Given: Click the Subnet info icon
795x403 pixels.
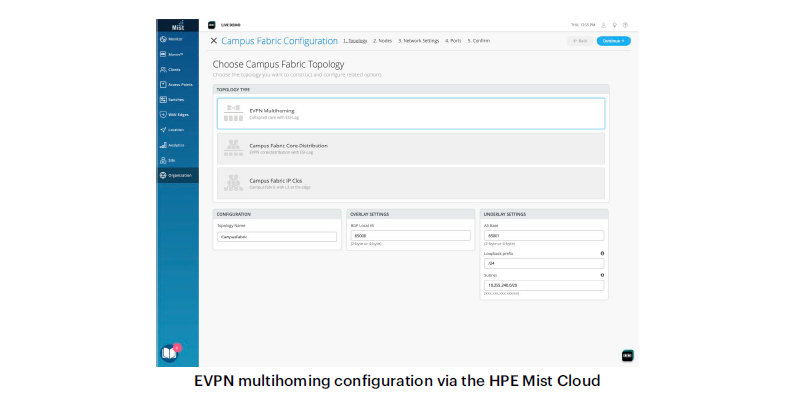Looking at the screenshot, I should pos(602,275).
